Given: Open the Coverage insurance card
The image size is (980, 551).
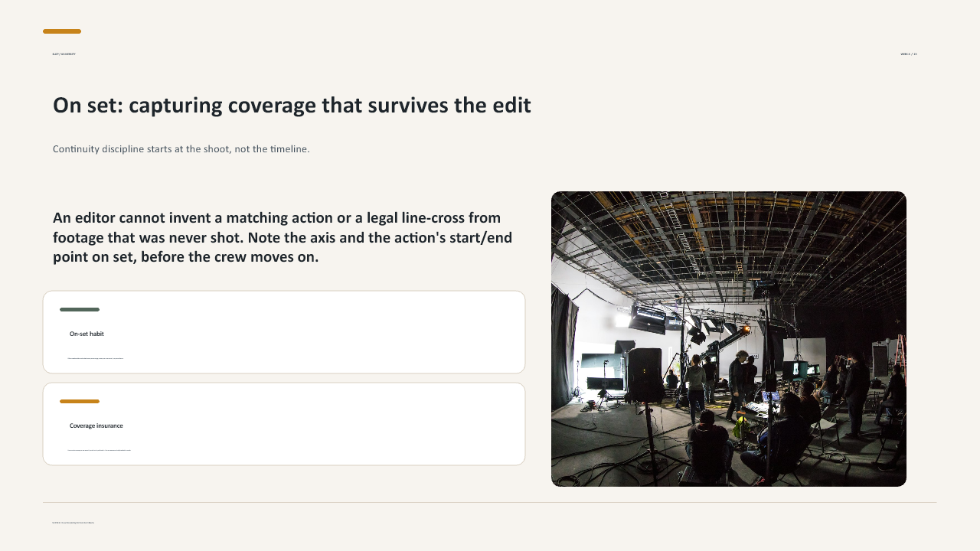Looking at the screenshot, I should pos(284,424).
